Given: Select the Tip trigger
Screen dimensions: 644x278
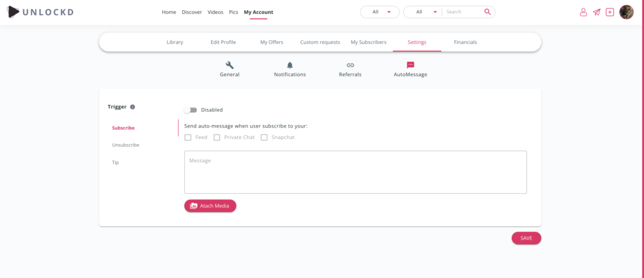Looking at the screenshot, I should (x=116, y=162).
